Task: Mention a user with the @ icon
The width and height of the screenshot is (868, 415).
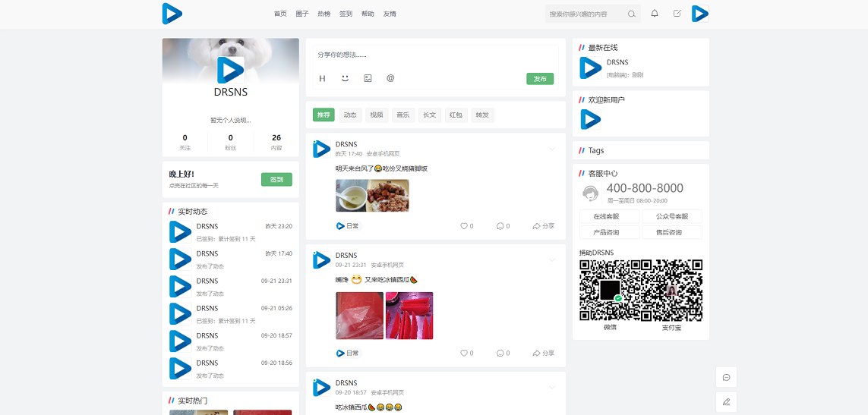Action: pyautogui.click(x=390, y=78)
